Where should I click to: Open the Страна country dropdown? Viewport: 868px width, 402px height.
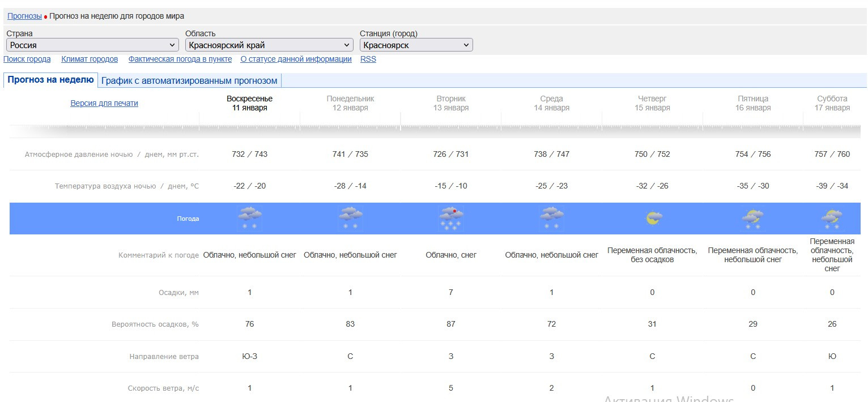[92, 45]
